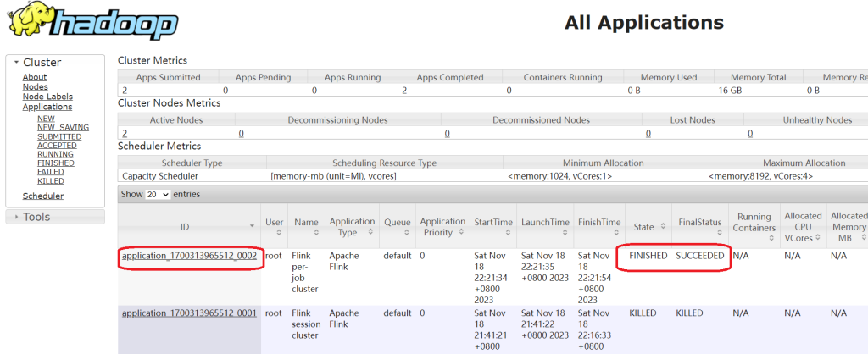Image resolution: width=868 pixels, height=354 pixels.
Task: Sort by FinalStatus column header
Action: pos(699,226)
